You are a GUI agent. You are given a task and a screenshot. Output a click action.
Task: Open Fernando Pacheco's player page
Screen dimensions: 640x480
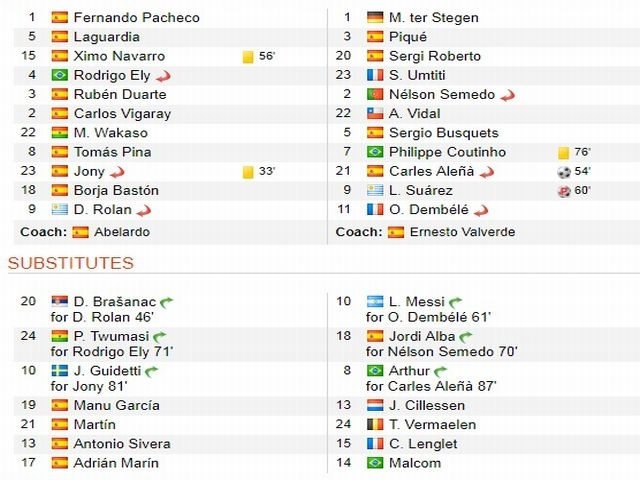[x=136, y=18]
